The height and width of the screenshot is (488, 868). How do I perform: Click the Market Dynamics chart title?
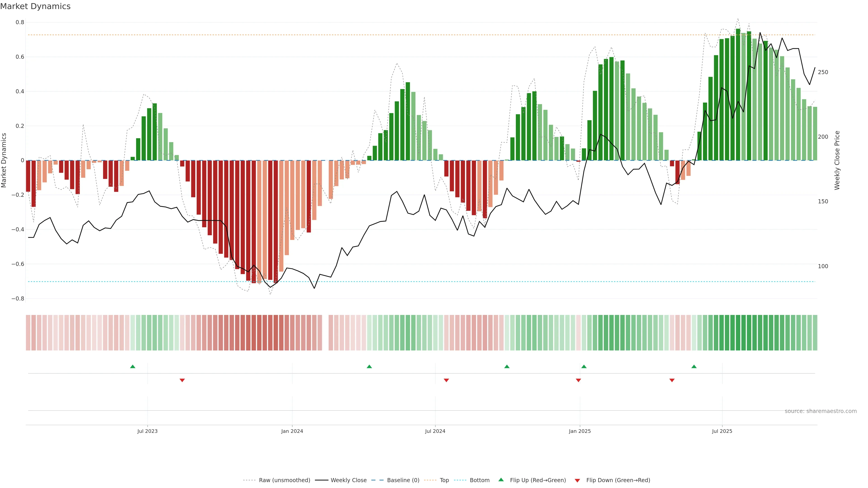tap(35, 6)
